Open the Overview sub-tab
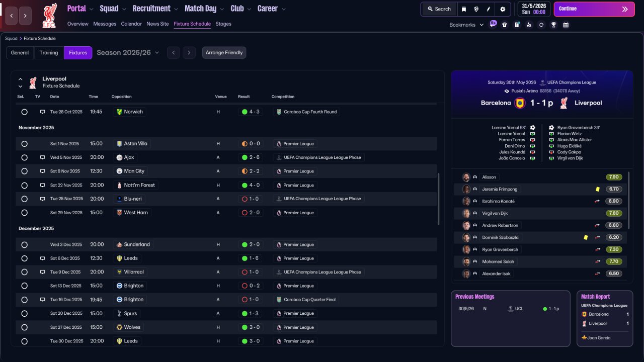The width and height of the screenshot is (644, 362). tap(77, 24)
